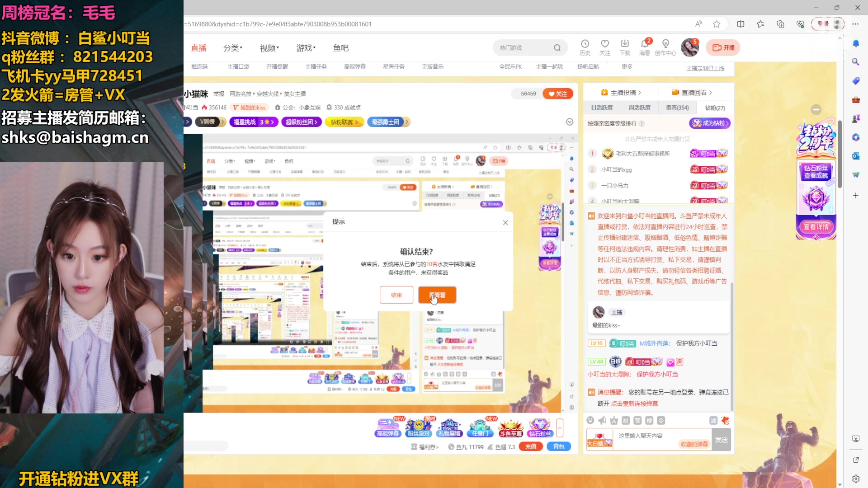This screenshot has width=868, height=488.
Task: Expand the activity icons with up-arrow expander
Action: tap(560, 427)
